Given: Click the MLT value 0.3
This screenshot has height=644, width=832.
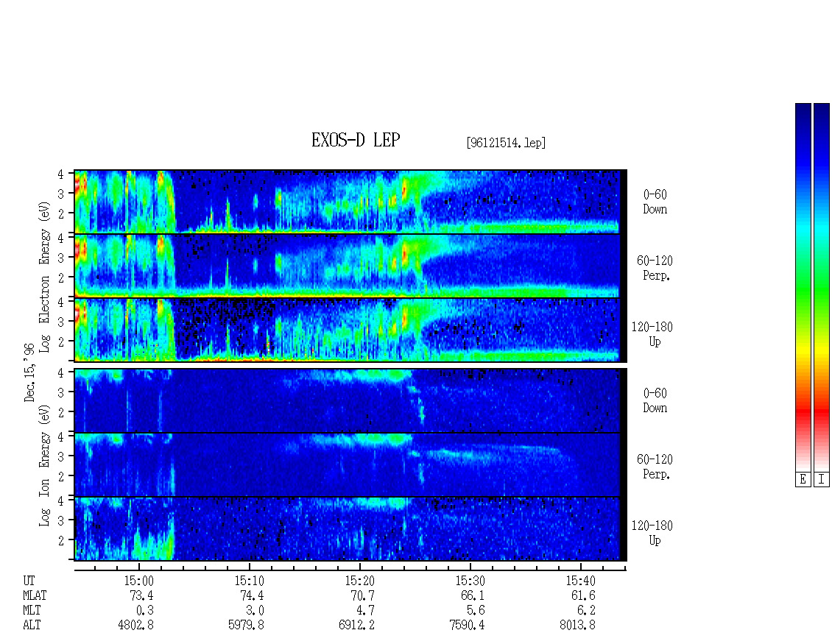Looking at the screenshot, I should [x=144, y=611].
